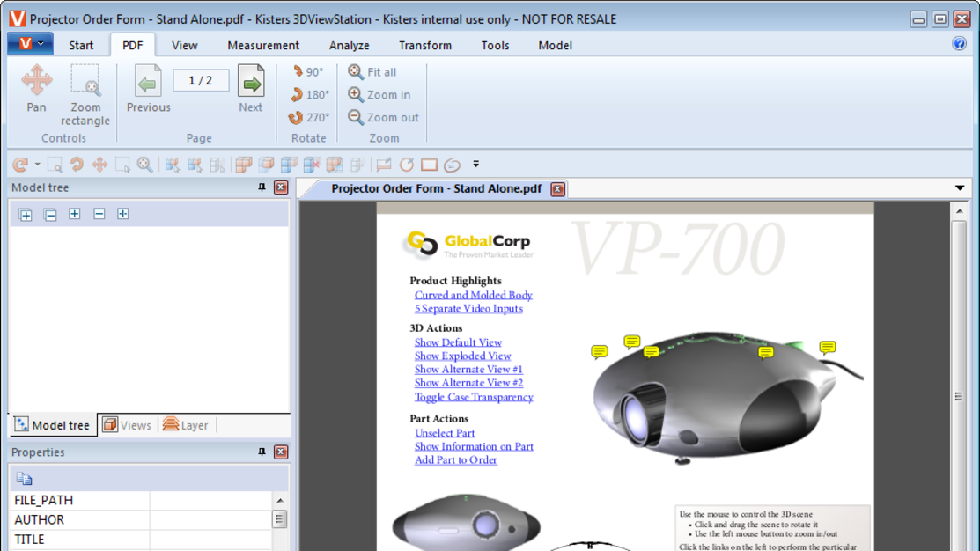Image resolution: width=980 pixels, height=551 pixels.
Task: Collapse all nodes in Model tree
Action: (50, 215)
